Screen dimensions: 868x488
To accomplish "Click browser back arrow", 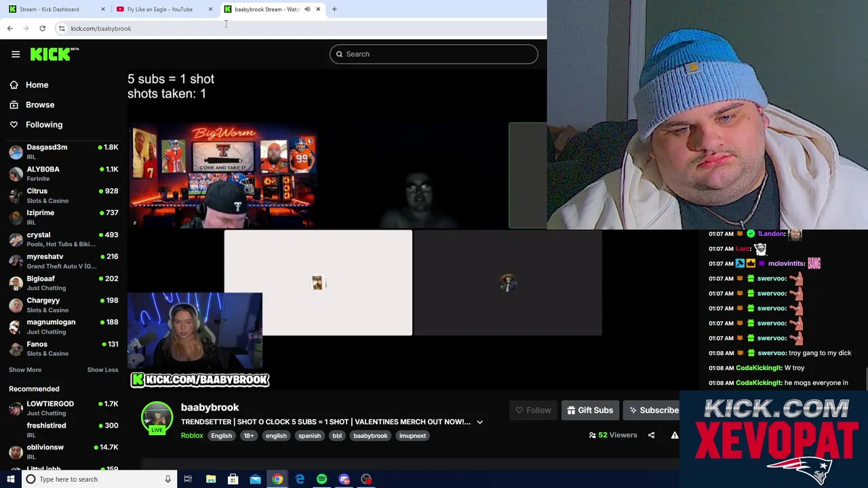I will tap(9, 28).
